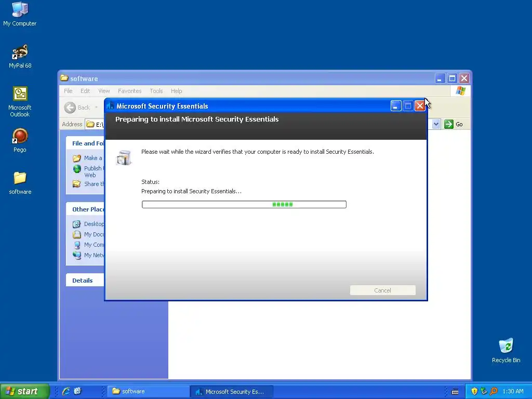The height and width of the screenshot is (399, 532).
Task: Click Publish to Web globe icon
Action: [77, 169]
